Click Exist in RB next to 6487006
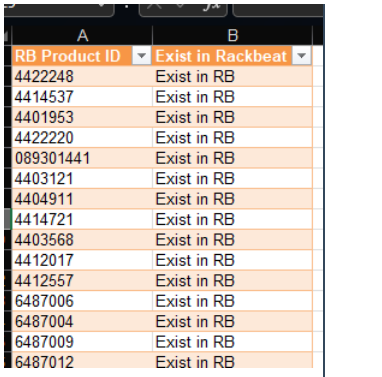Screen dimensions: 382x377 click(x=232, y=301)
